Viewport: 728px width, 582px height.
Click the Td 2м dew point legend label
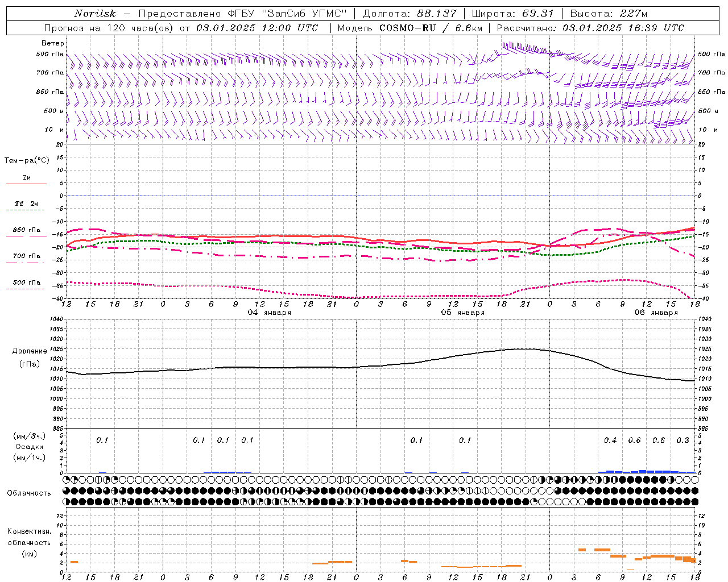pos(27,203)
